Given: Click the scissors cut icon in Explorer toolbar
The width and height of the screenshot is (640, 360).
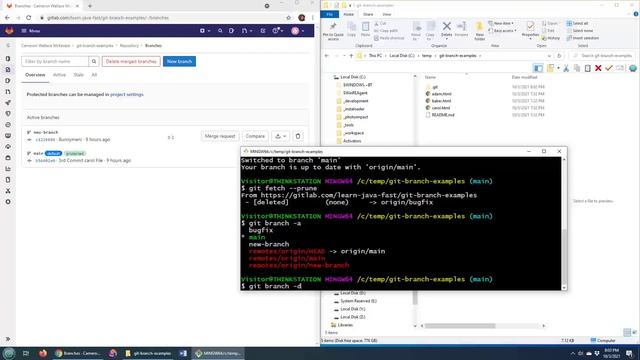Looking at the screenshot, I should tap(566, 68).
